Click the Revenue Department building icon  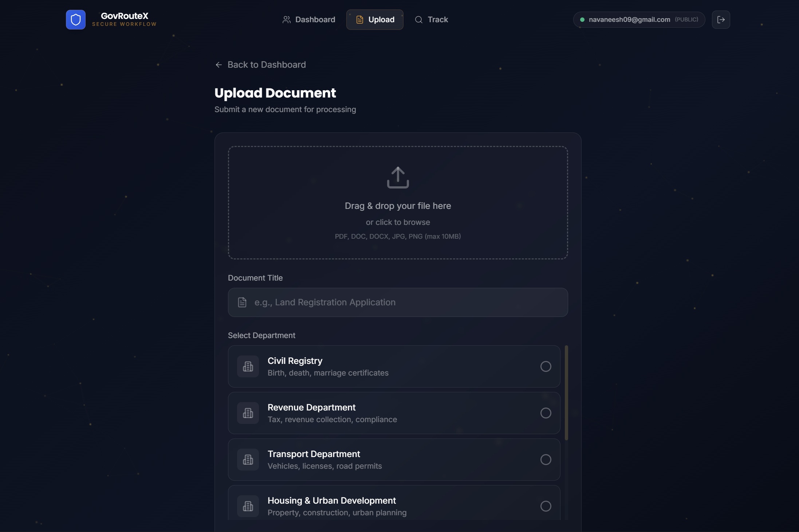[x=248, y=413]
